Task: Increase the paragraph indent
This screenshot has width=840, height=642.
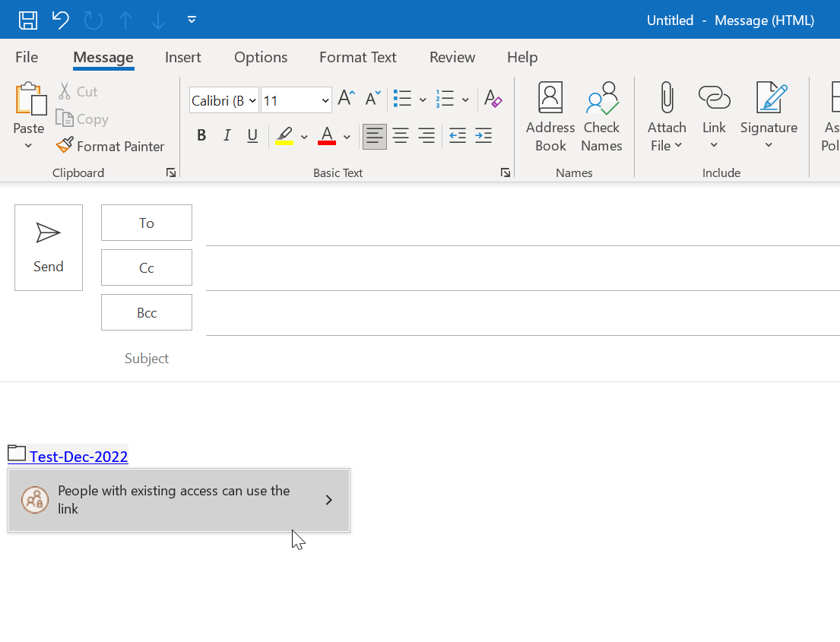Action: tap(483, 136)
